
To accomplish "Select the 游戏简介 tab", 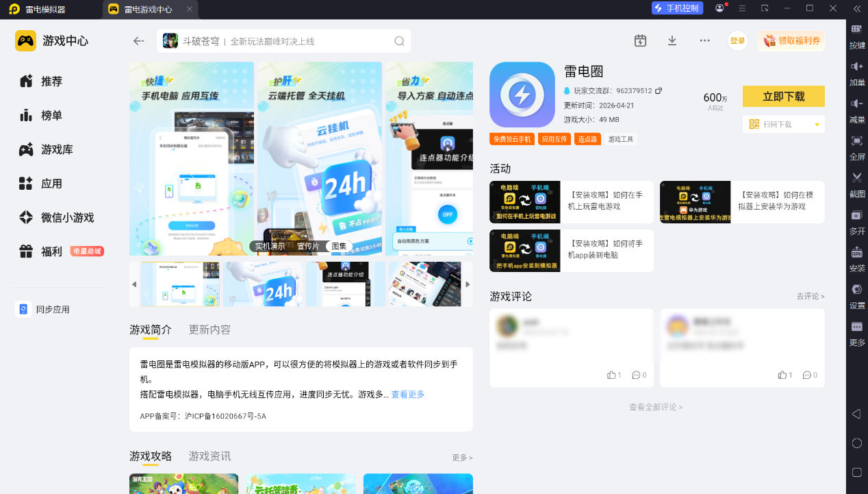I will click(151, 330).
